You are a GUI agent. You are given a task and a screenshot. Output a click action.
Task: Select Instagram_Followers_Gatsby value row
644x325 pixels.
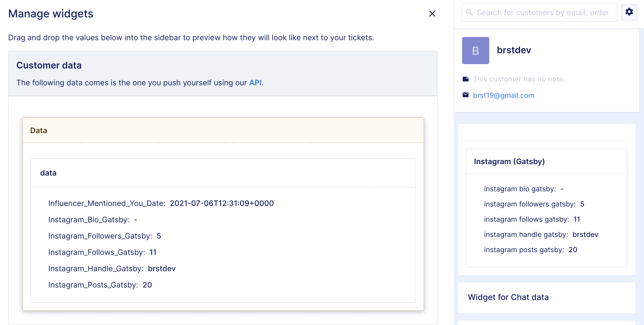click(x=105, y=236)
